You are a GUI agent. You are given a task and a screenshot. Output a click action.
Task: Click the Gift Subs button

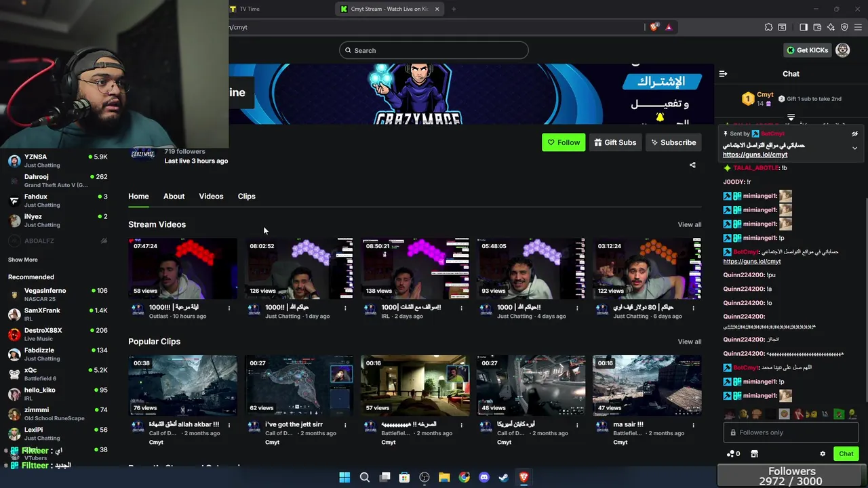pyautogui.click(x=615, y=142)
